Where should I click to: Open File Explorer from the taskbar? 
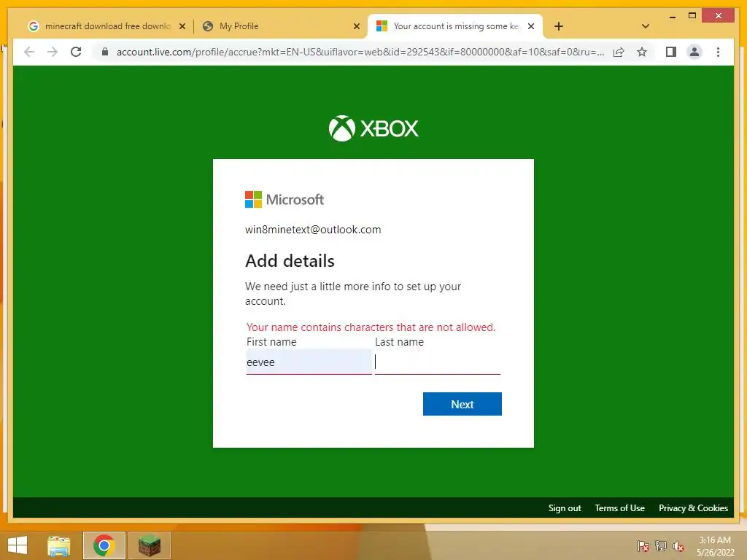coord(58,545)
